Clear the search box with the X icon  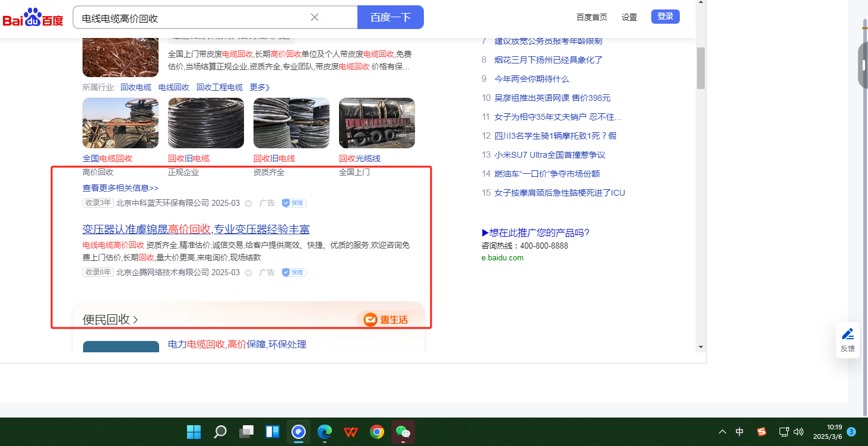click(315, 17)
